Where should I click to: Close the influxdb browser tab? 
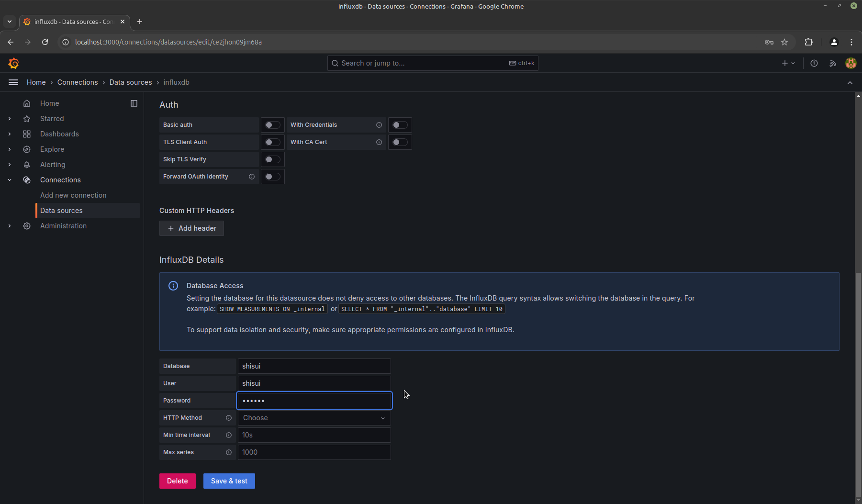click(x=123, y=22)
